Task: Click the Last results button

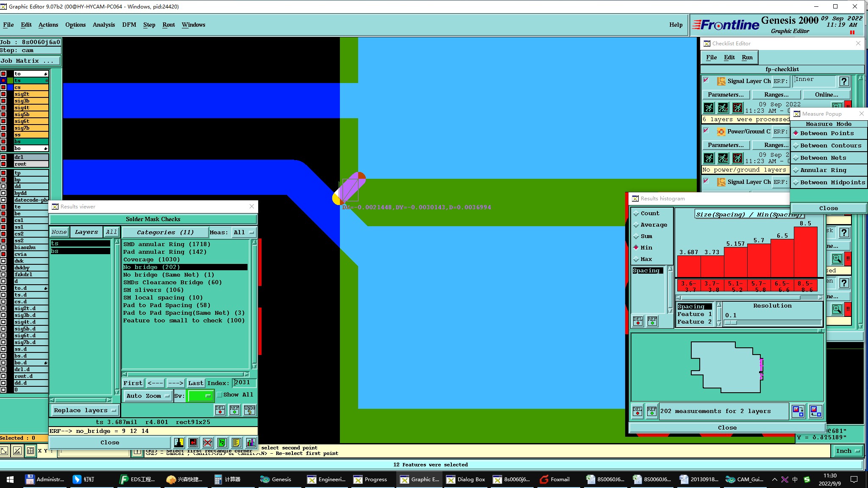Action: 196,383
